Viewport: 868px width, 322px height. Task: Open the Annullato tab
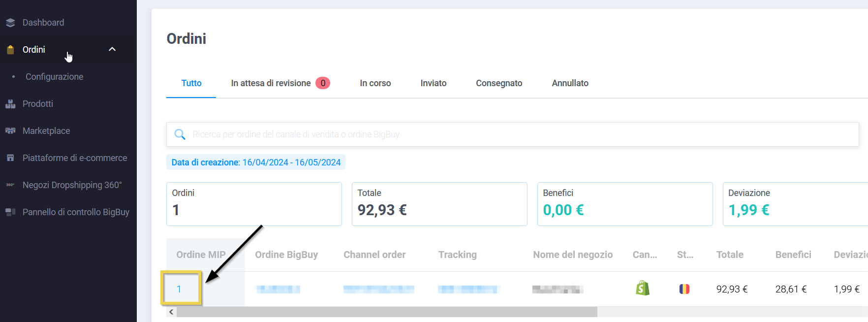pos(570,83)
